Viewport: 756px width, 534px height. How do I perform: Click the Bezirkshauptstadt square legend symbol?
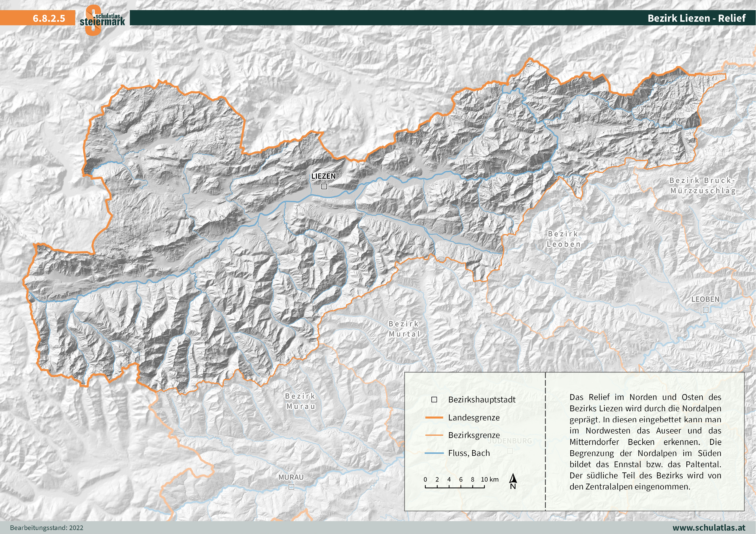click(434, 399)
